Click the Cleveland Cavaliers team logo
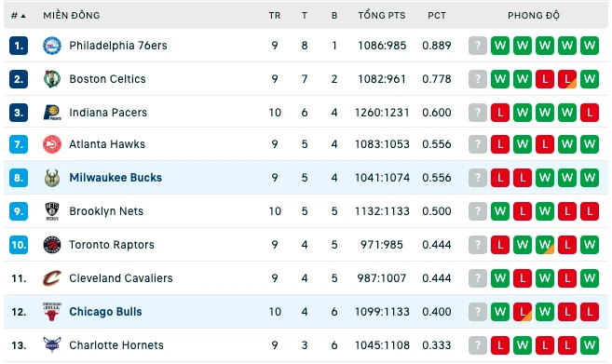The width and height of the screenshot is (612, 364). pos(52,278)
